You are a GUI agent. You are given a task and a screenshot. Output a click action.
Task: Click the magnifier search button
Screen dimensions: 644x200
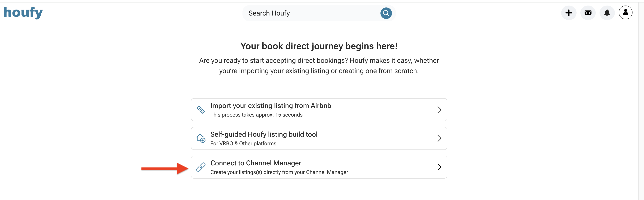click(386, 13)
